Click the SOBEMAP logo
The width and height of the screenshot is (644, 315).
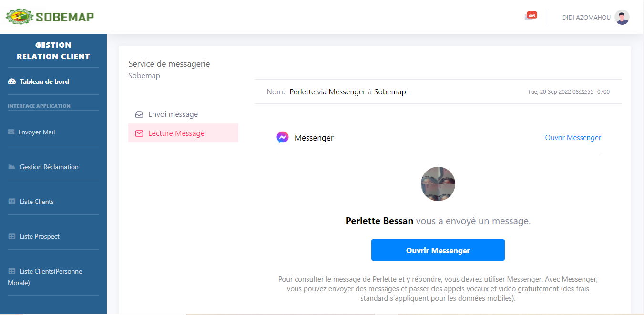click(50, 17)
